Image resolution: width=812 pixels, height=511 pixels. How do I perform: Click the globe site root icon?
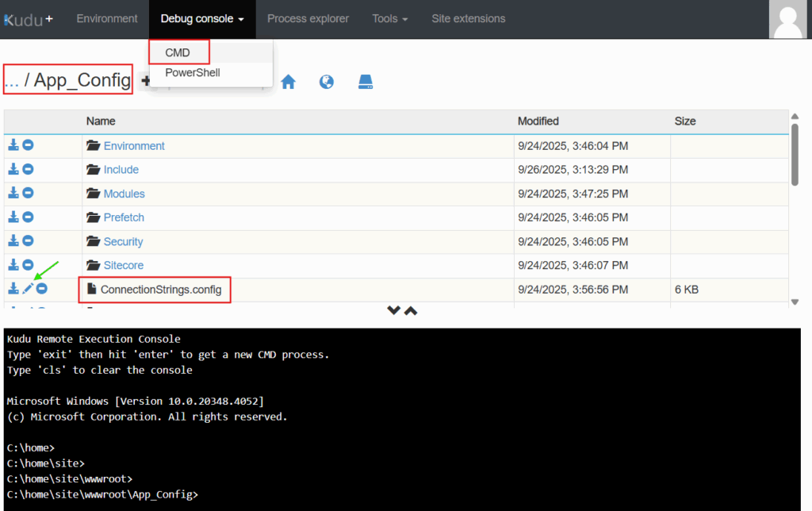pos(326,82)
